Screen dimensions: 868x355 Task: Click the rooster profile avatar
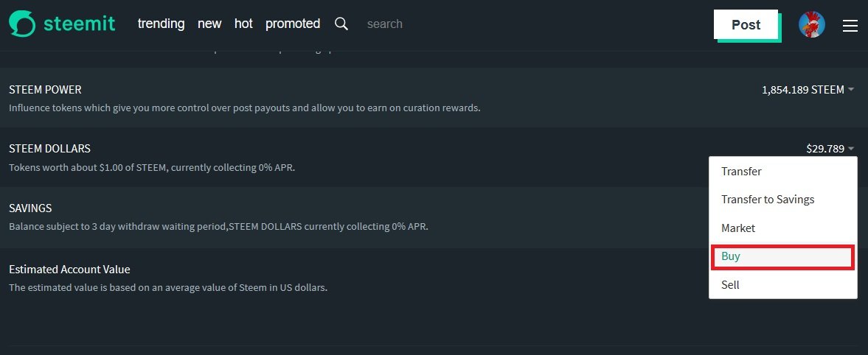point(811,25)
